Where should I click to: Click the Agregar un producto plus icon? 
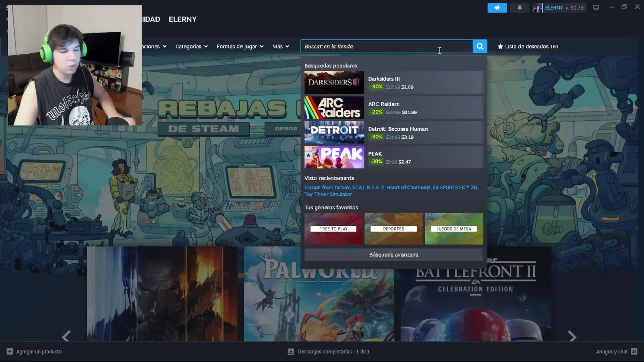[x=10, y=352]
